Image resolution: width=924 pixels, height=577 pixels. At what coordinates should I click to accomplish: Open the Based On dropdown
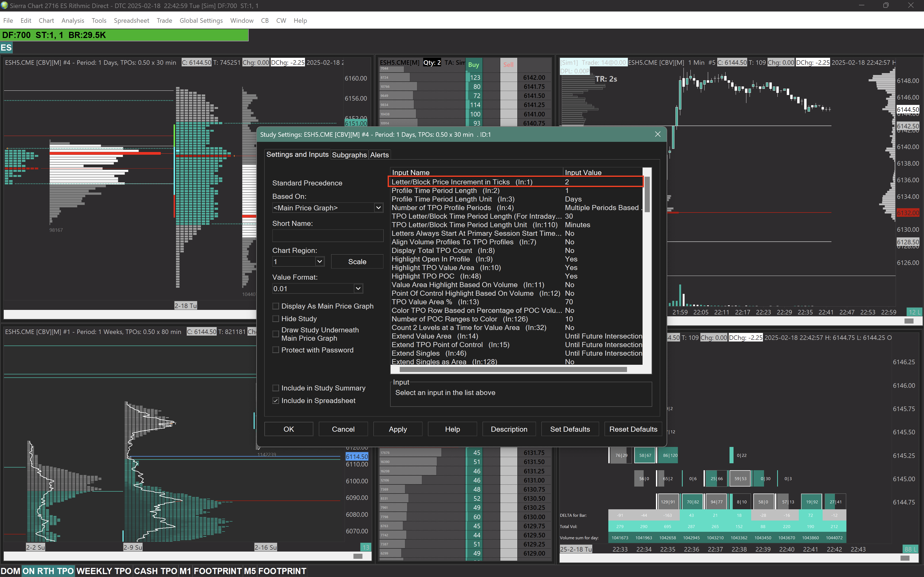coord(378,208)
